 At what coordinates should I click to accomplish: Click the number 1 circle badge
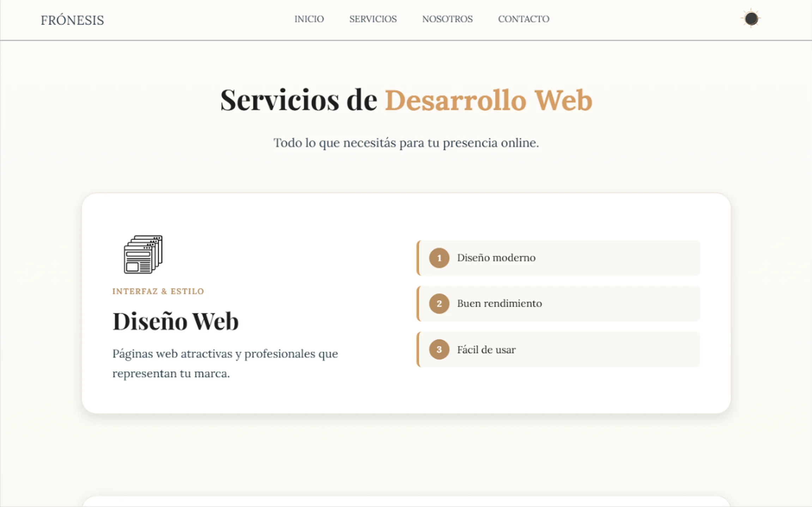click(x=439, y=258)
